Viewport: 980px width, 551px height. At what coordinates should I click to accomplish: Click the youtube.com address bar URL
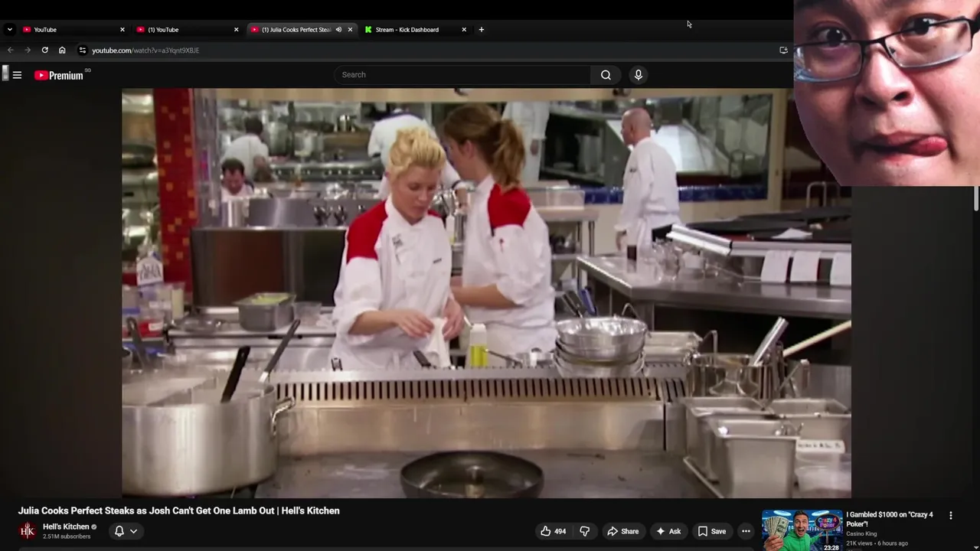pos(145,51)
